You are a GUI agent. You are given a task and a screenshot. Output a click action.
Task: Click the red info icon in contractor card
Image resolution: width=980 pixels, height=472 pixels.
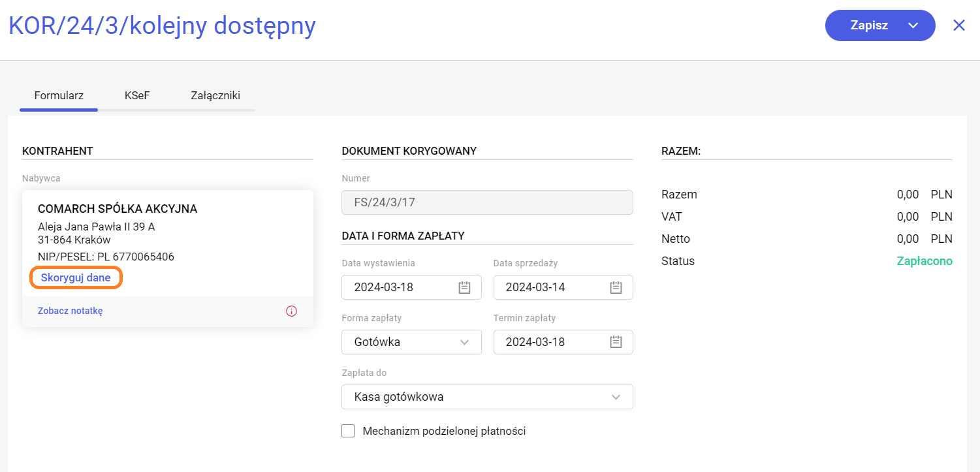[x=292, y=311]
